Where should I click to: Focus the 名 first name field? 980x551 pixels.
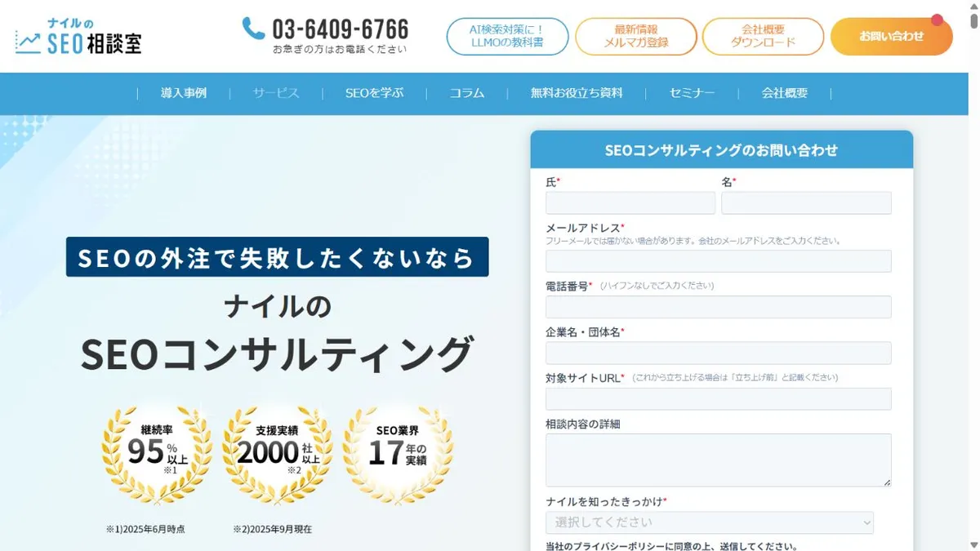pyautogui.click(x=806, y=203)
